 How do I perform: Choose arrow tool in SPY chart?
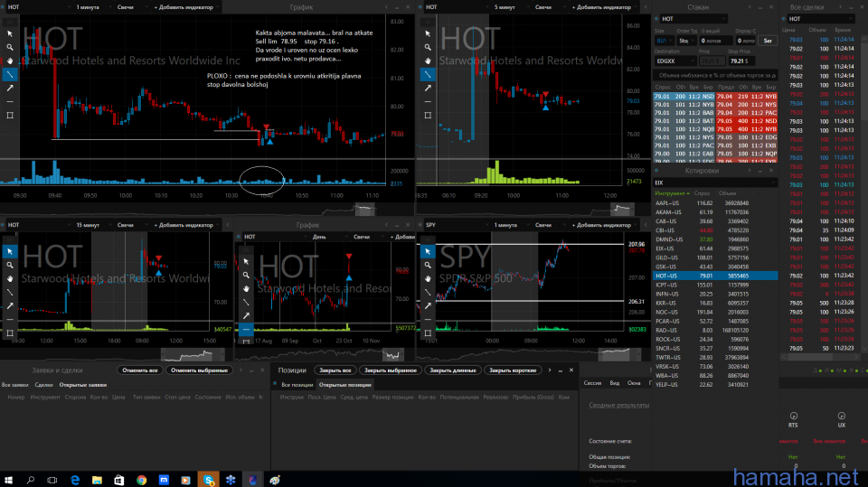(428, 305)
